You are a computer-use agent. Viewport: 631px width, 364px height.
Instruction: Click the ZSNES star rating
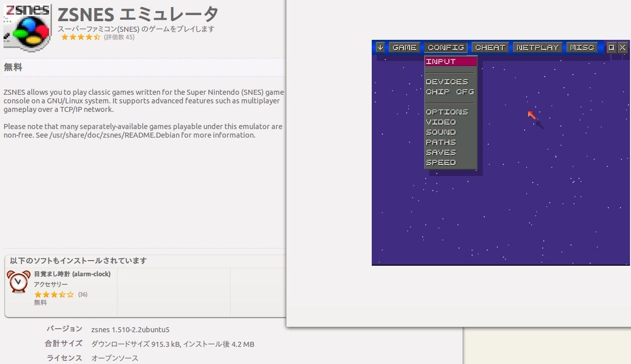pos(81,37)
